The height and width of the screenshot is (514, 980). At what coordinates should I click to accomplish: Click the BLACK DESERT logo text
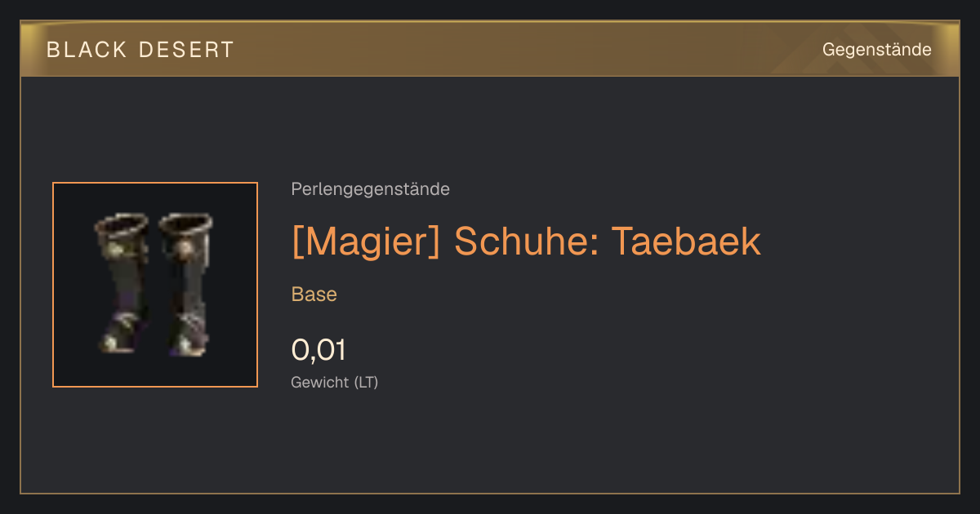(140, 50)
